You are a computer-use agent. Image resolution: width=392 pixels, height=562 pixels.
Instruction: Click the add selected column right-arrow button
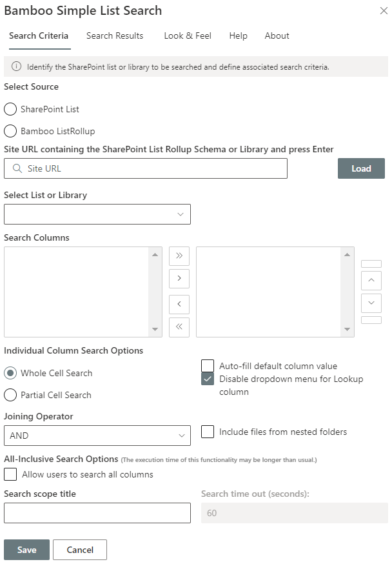[179, 278]
